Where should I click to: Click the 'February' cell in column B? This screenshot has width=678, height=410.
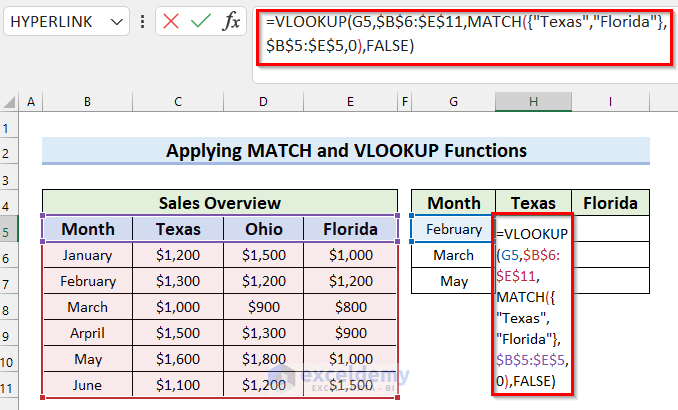[x=88, y=281]
